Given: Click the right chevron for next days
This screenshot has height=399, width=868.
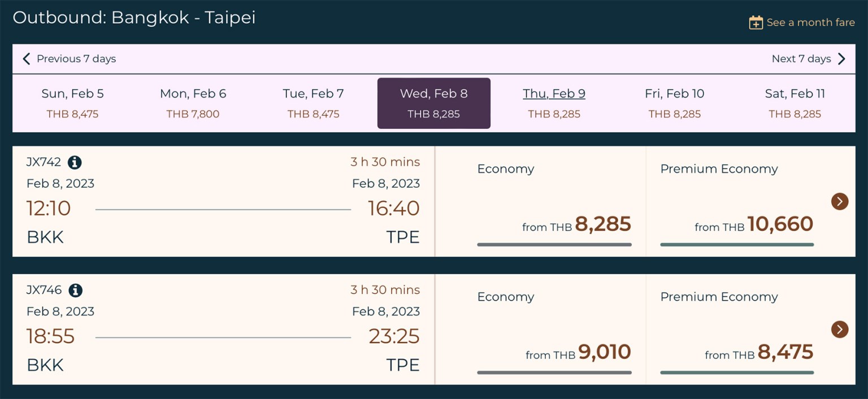Looking at the screenshot, I should coord(841,59).
